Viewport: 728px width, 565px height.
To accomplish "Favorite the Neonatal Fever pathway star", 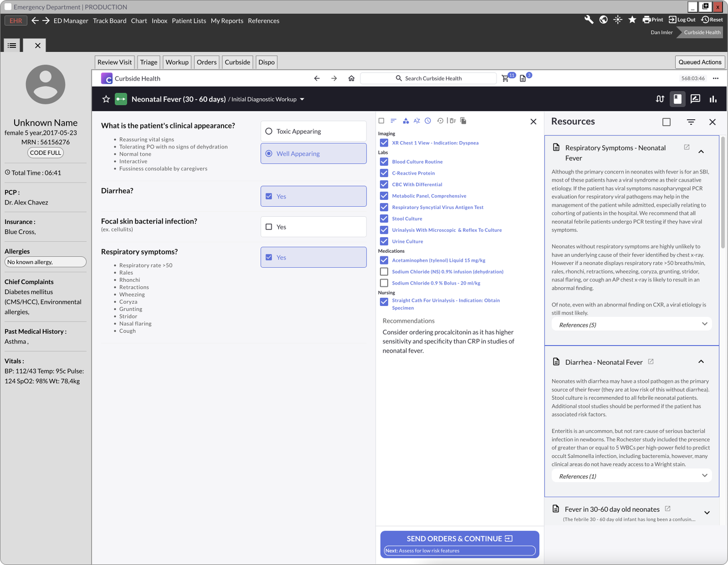I will [x=106, y=99].
